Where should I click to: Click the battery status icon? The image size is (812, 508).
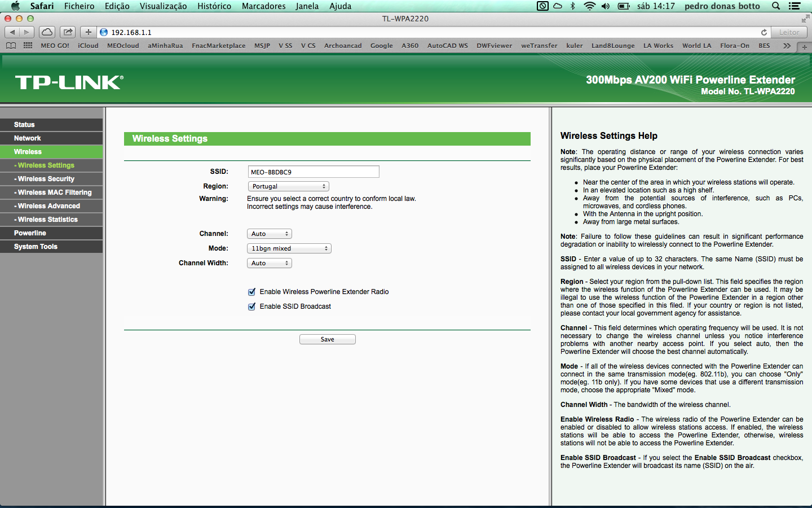tap(624, 6)
